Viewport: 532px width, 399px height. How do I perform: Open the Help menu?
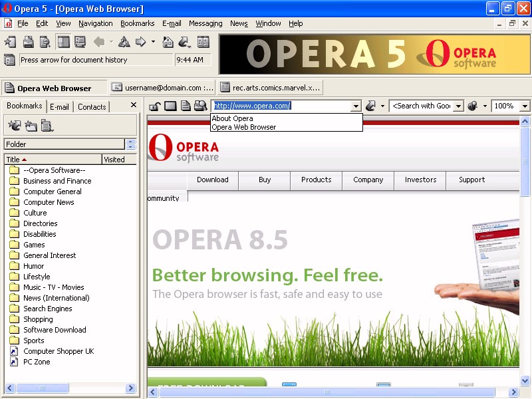click(x=295, y=23)
